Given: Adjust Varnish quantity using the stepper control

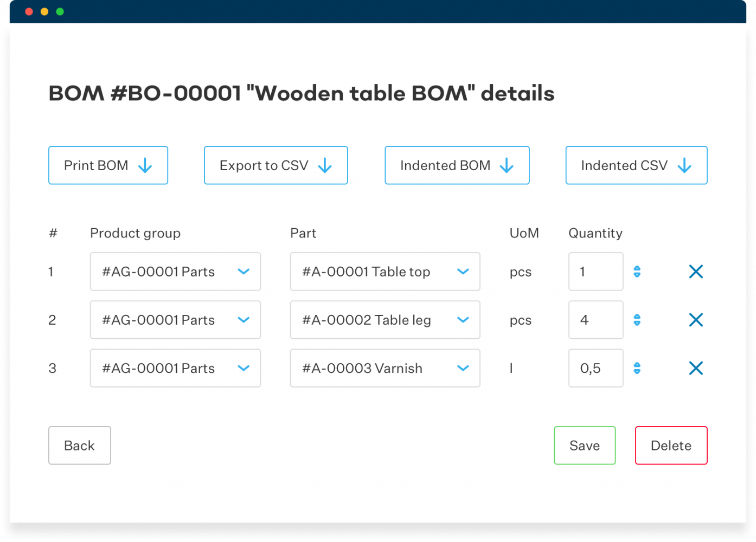Looking at the screenshot, I should 637,368.
